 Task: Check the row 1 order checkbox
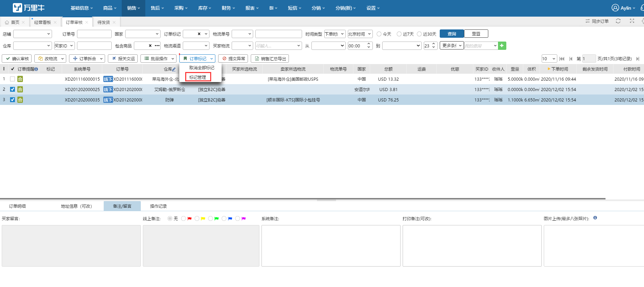click(12, 79)
